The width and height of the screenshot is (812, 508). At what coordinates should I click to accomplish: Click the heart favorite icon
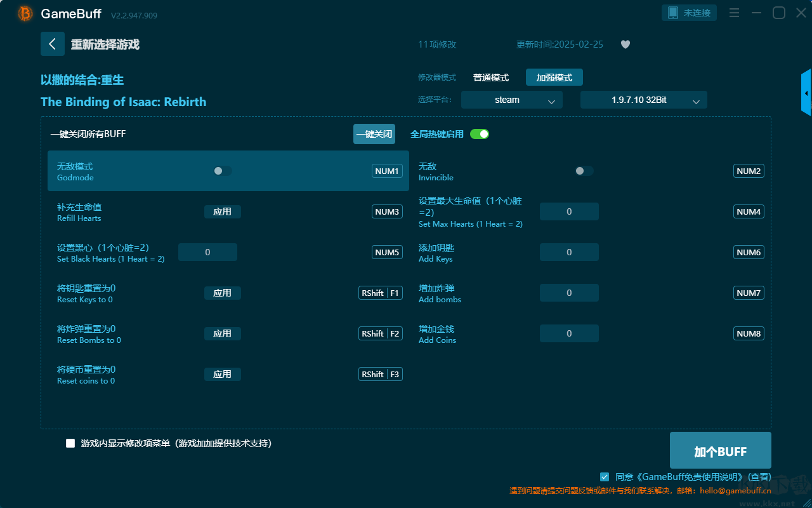[625, 44]
